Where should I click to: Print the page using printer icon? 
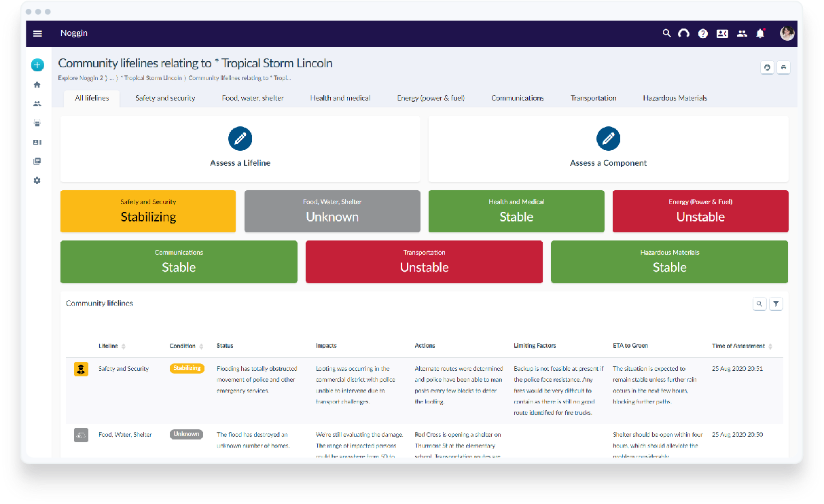click(x=783, y=67)
